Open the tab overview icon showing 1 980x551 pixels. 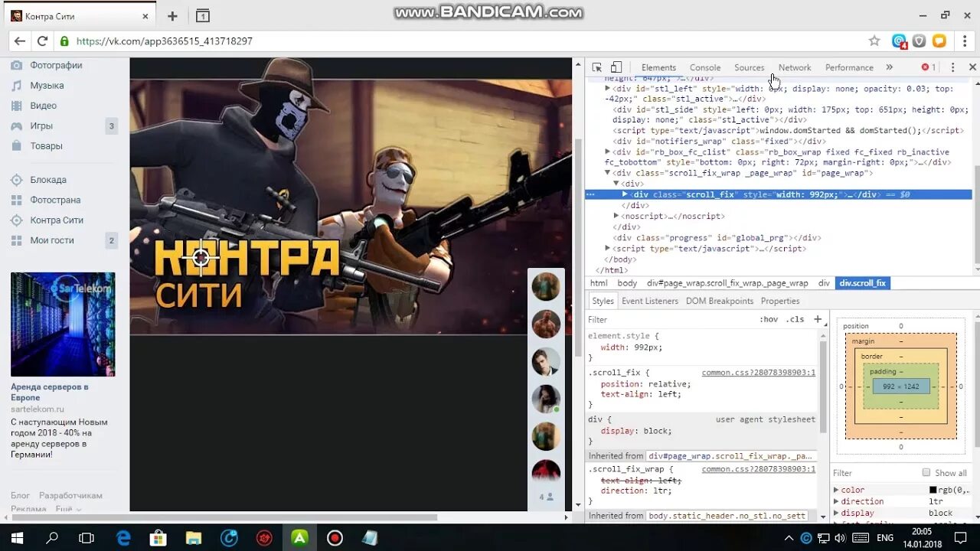203,16
